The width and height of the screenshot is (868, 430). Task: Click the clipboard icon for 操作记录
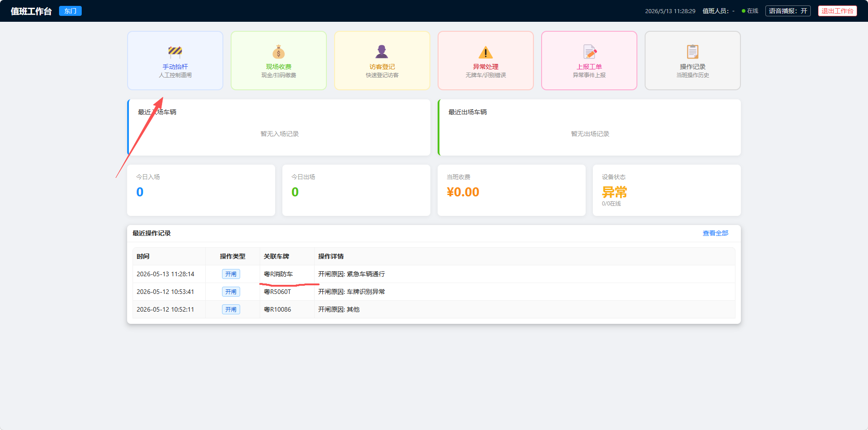click(x=693, y=52)
